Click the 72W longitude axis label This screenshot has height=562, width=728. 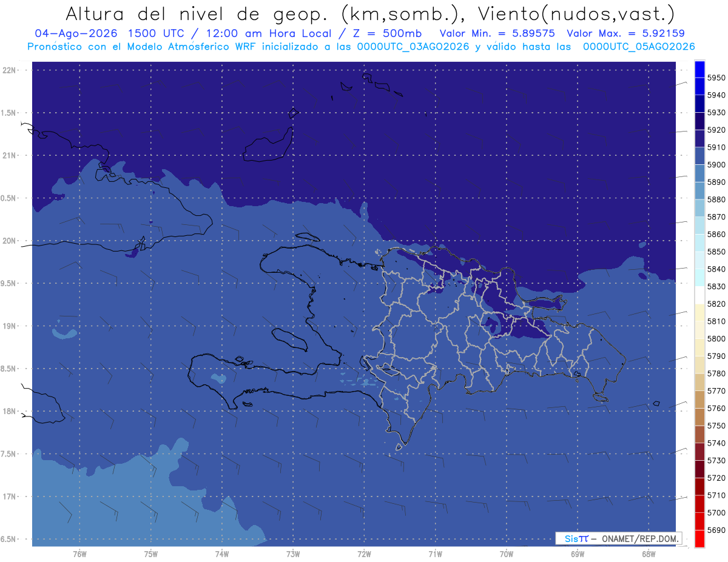tap(365, 554)
